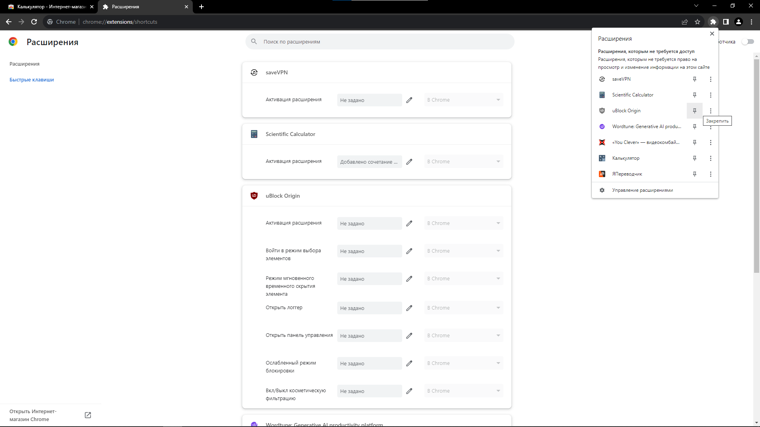Edit shortcut for element picker mode

point(409,251)
